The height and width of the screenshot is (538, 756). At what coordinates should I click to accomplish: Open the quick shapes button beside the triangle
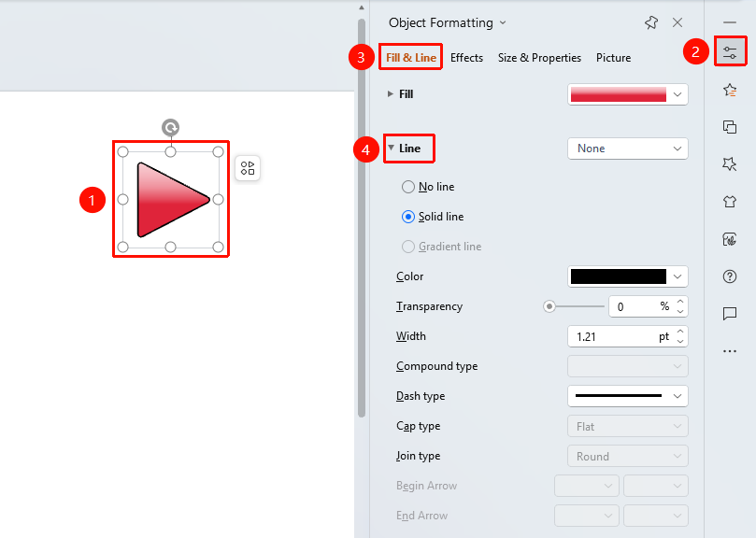tap(248, 168)
